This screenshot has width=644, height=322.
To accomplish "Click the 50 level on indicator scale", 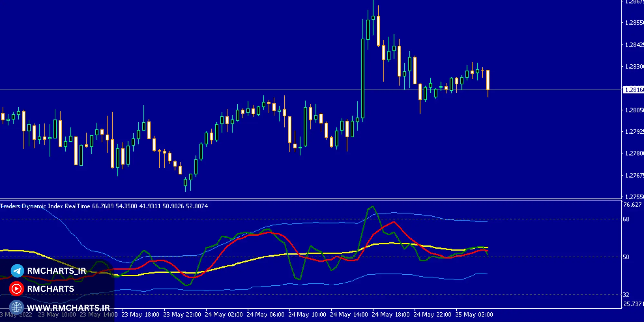I will [x=626, y=257].
